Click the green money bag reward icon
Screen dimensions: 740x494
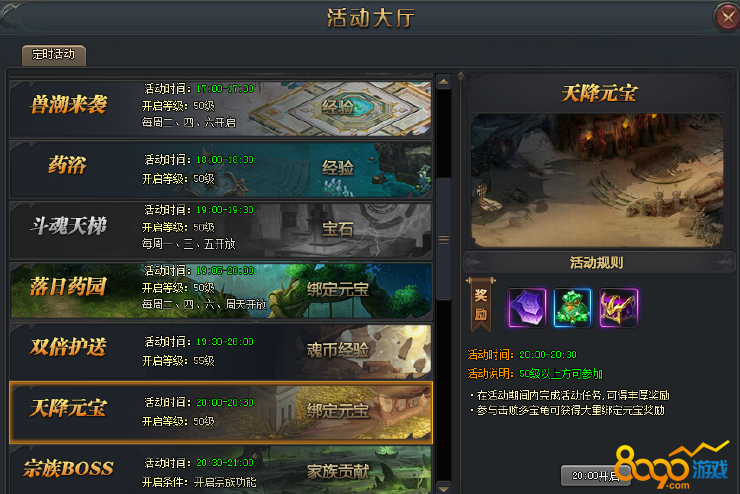coord(572,308)
